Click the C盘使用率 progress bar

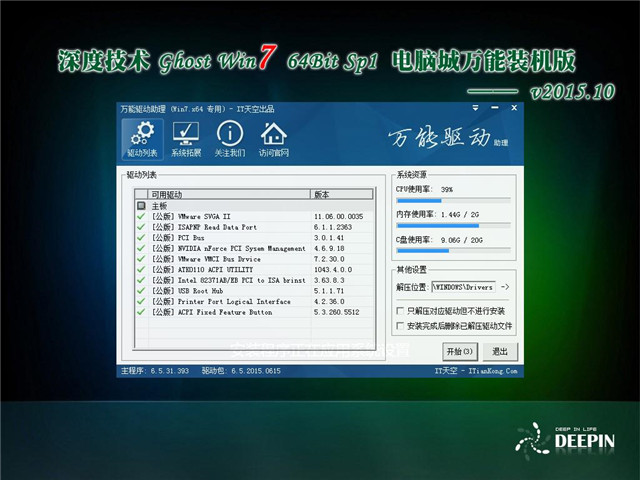pyautogui.click(x=453, y=251)
